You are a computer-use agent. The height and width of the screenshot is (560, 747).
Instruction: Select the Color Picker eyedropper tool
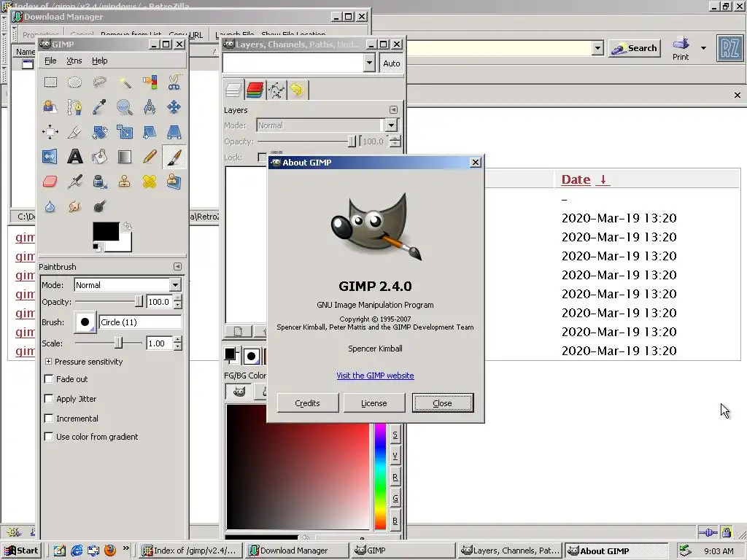coord(99,107)
